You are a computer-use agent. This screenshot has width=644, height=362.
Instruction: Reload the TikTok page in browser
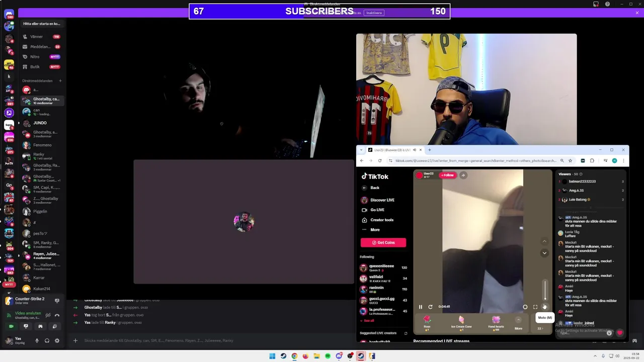tap(380, 160)
